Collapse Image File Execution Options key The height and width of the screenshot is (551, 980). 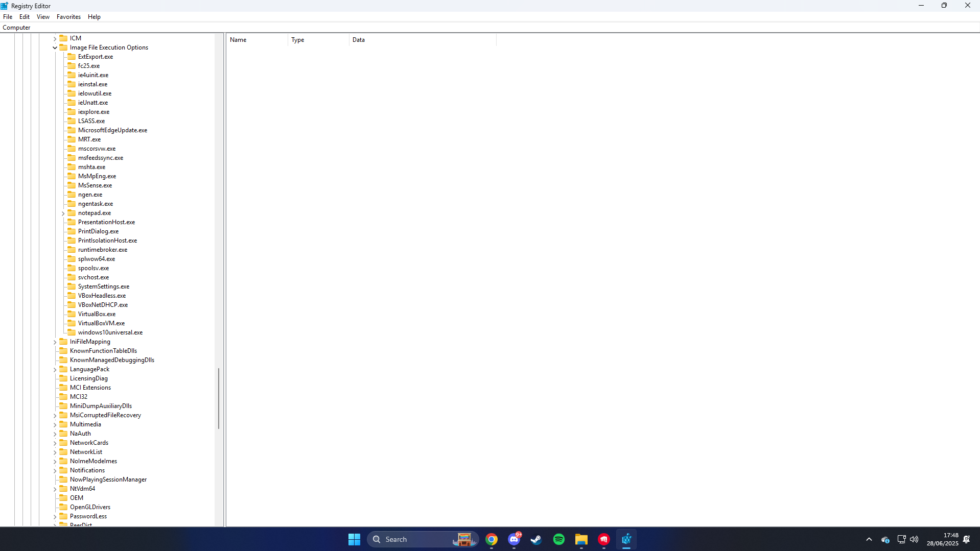[x=55, y=47]
